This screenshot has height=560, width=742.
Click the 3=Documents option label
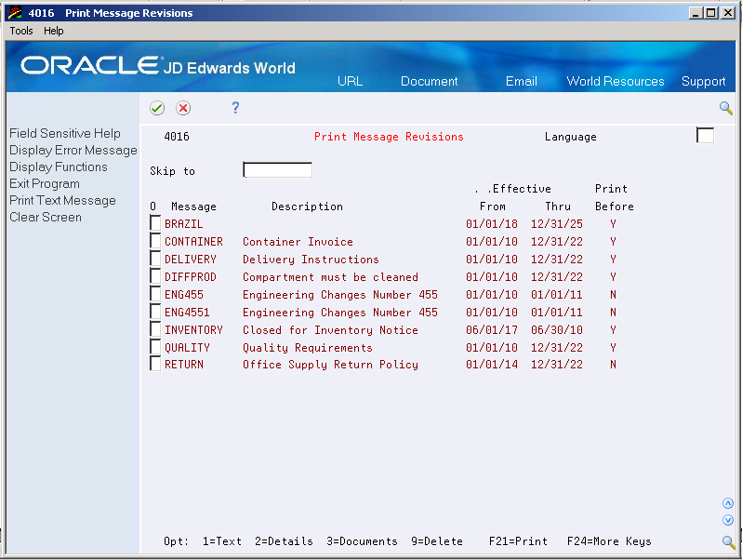[x=362, y=541]
